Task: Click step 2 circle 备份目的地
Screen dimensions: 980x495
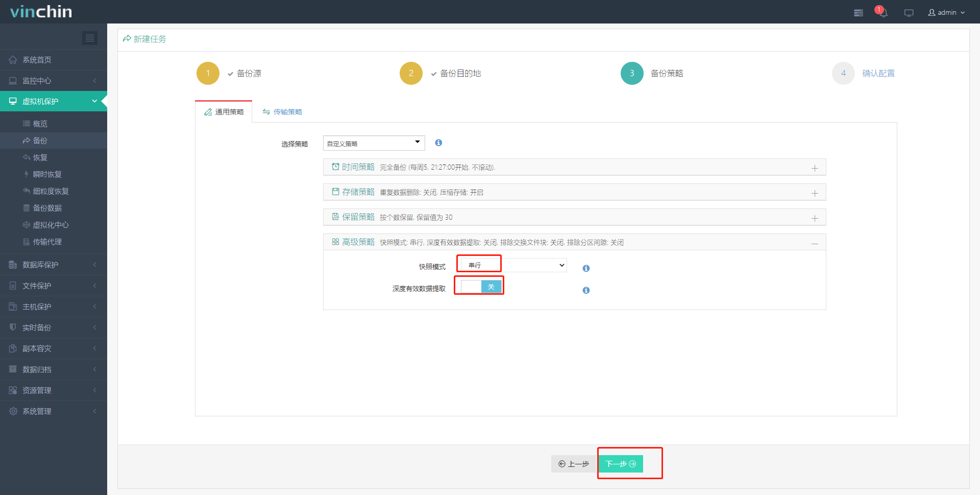Action: pyautogui.click(x=411, y=73)
